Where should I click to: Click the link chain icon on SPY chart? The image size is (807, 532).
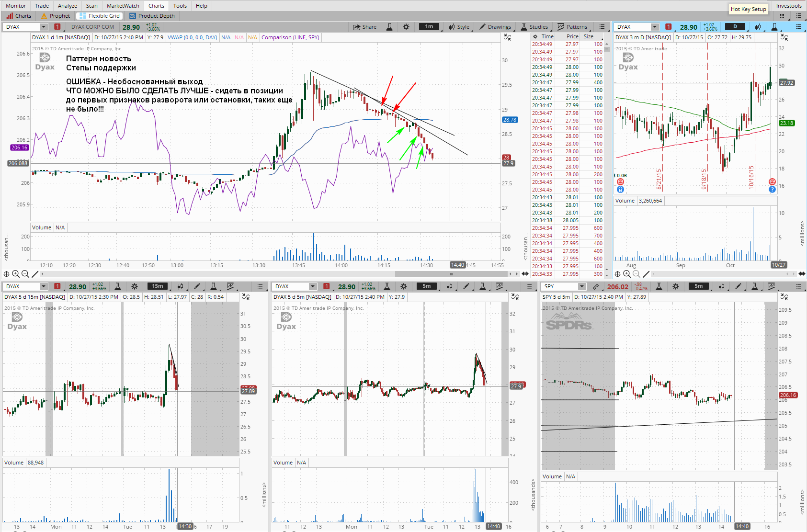click(596, 286)
